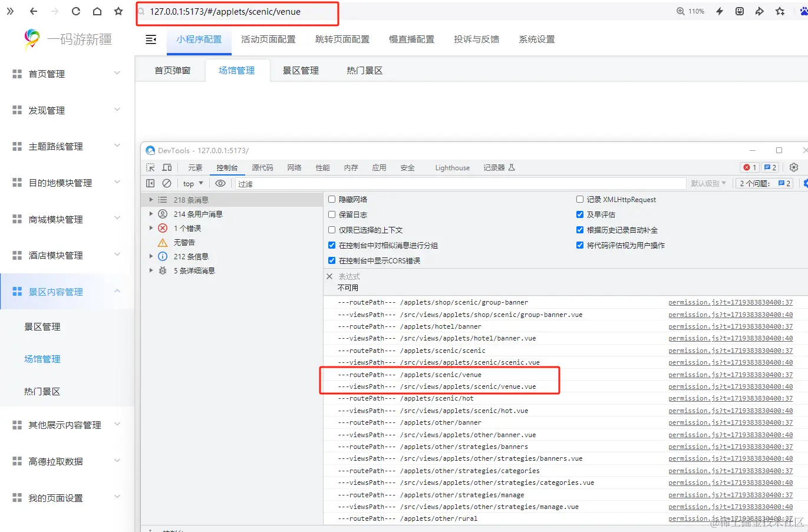Clear console with the ban icon
Image resolution: width=808 pixels, height=532 pixels.
click(x=167, y=183)
